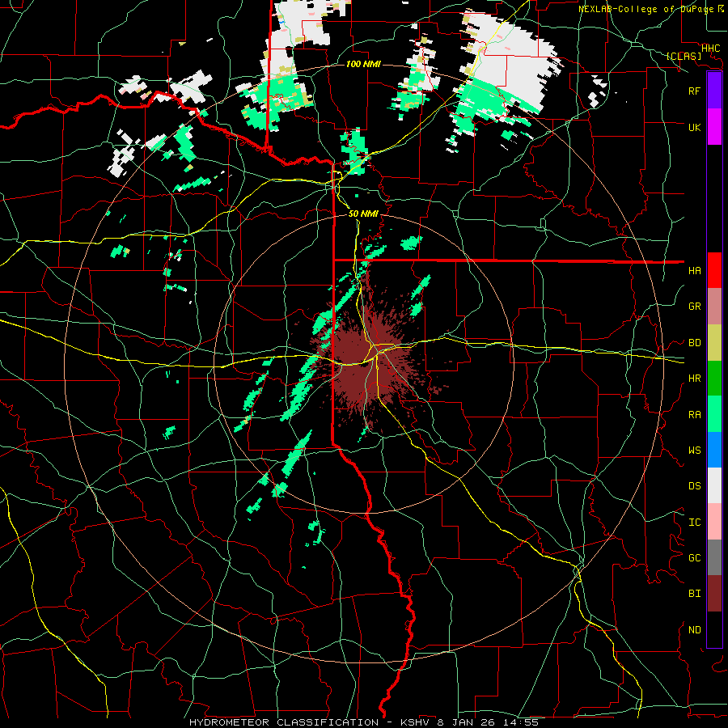The height and width of the screenshot is (728, 728).
Task: Select the light pink IC legend swatch
Action: tap(714, 522)
